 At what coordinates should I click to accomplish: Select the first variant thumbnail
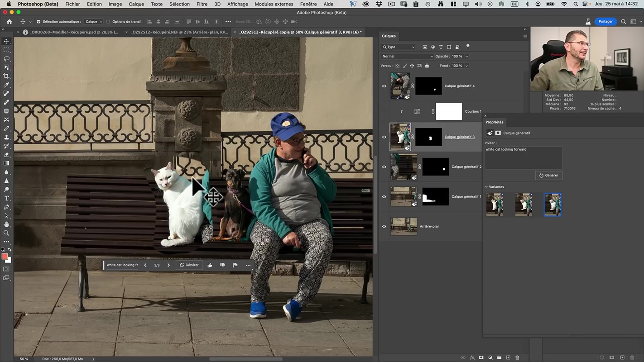pos(495,205)
